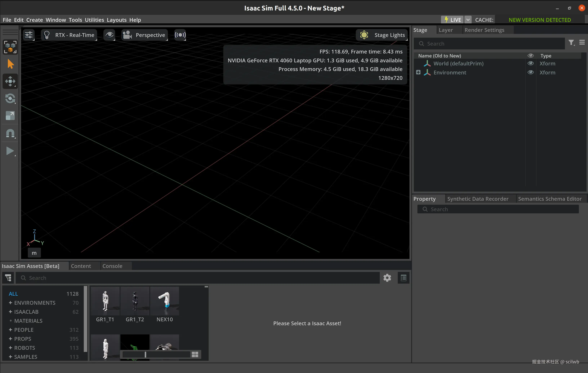Activate the Rotate tool

10,98
